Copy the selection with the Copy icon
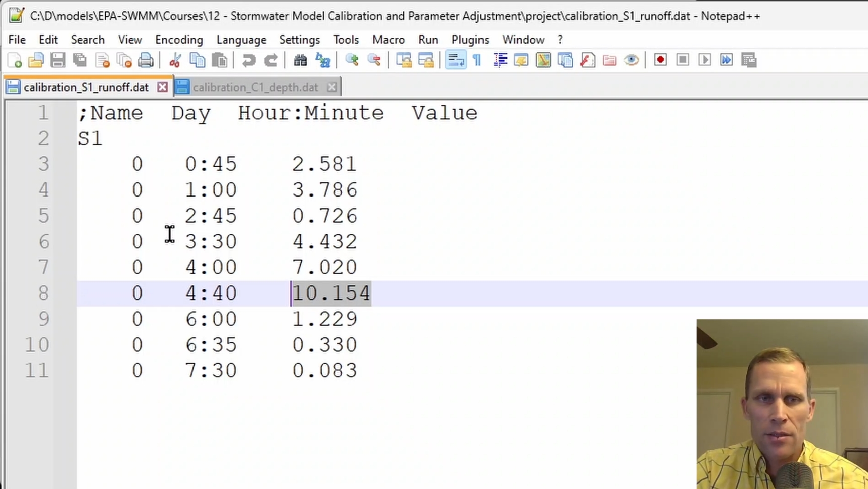Viewport: 868px width, 489px height. coord(198,60)
